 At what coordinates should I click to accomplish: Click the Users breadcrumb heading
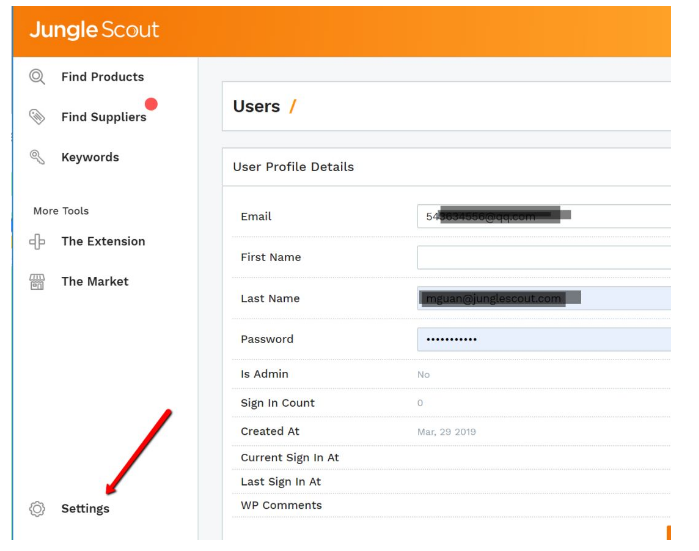pyautogui.click(x=256, y=107)
